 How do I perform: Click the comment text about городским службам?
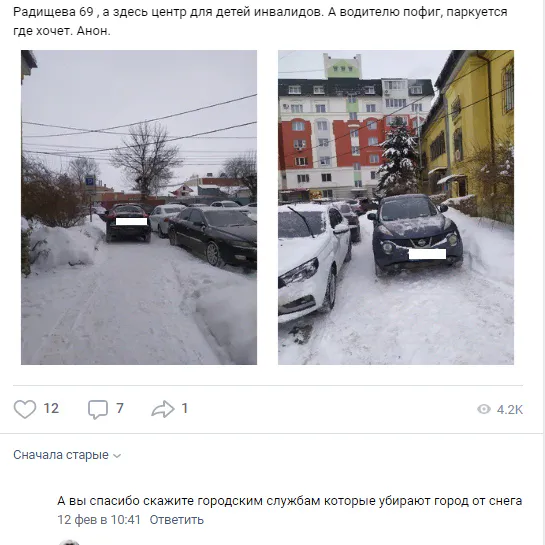(x=290, y=501)
